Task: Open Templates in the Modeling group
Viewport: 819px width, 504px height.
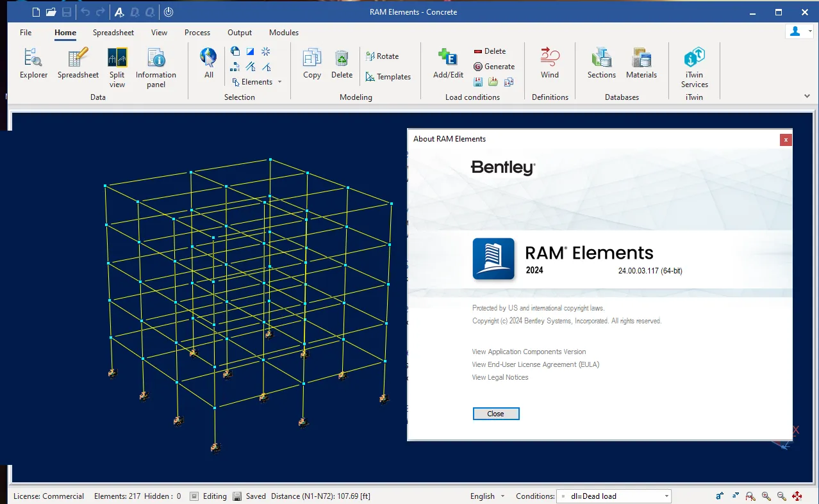Action: click(x=388, y=77)
